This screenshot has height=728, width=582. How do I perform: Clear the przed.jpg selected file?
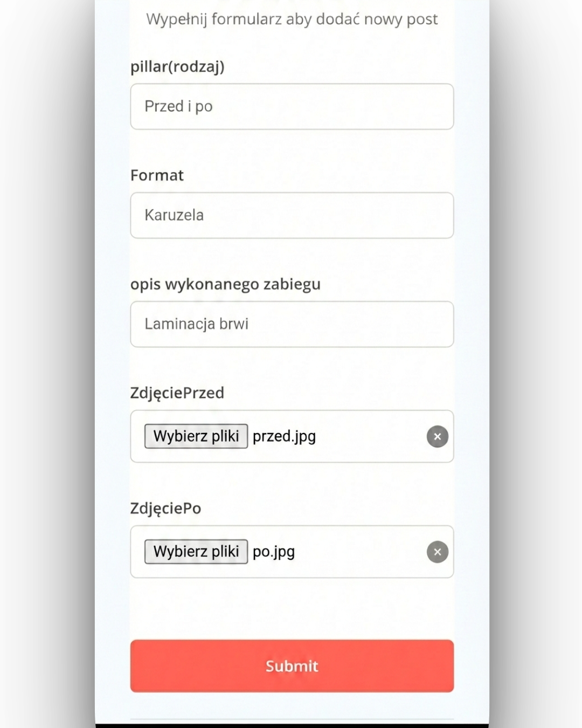[437, 436]
